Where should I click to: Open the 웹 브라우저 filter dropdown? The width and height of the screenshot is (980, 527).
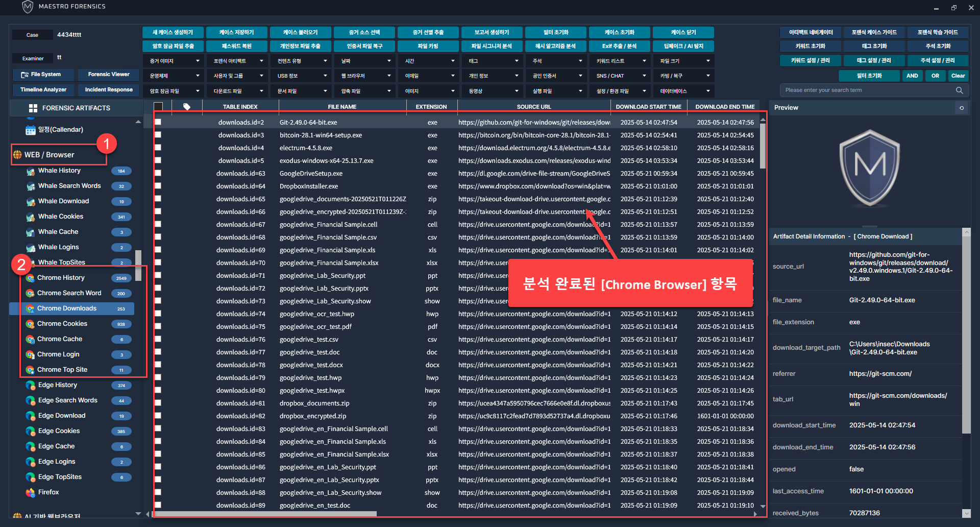coord(366,76)
